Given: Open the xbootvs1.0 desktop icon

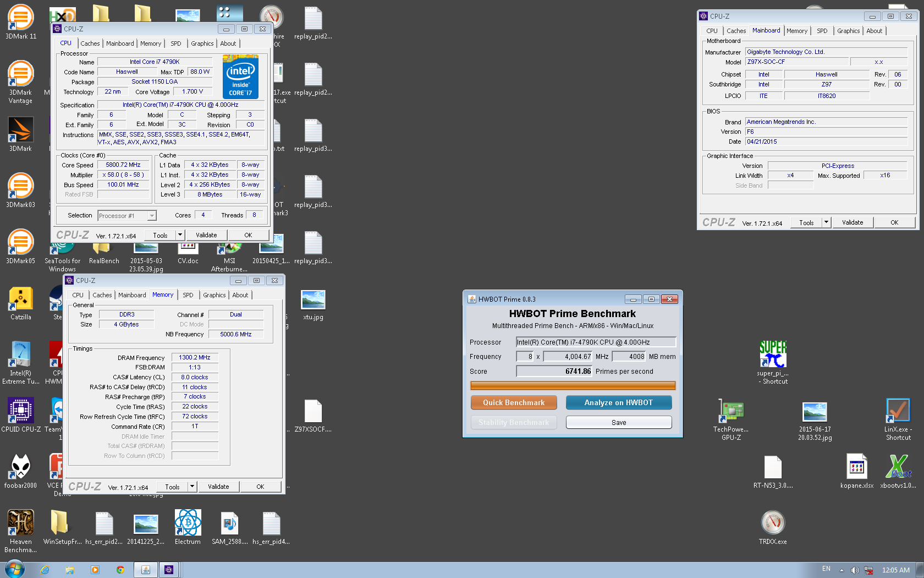Looking at the screenshot, I should (898, 471).
